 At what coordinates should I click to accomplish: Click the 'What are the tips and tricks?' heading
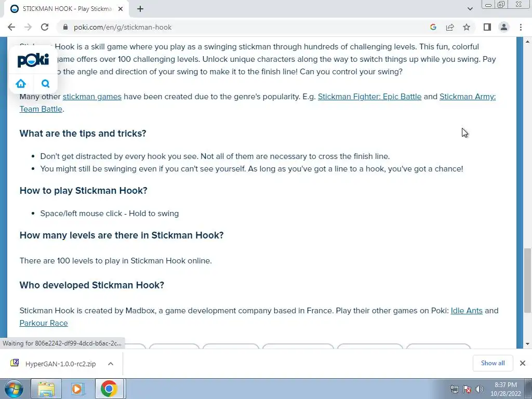coord(83,134)
